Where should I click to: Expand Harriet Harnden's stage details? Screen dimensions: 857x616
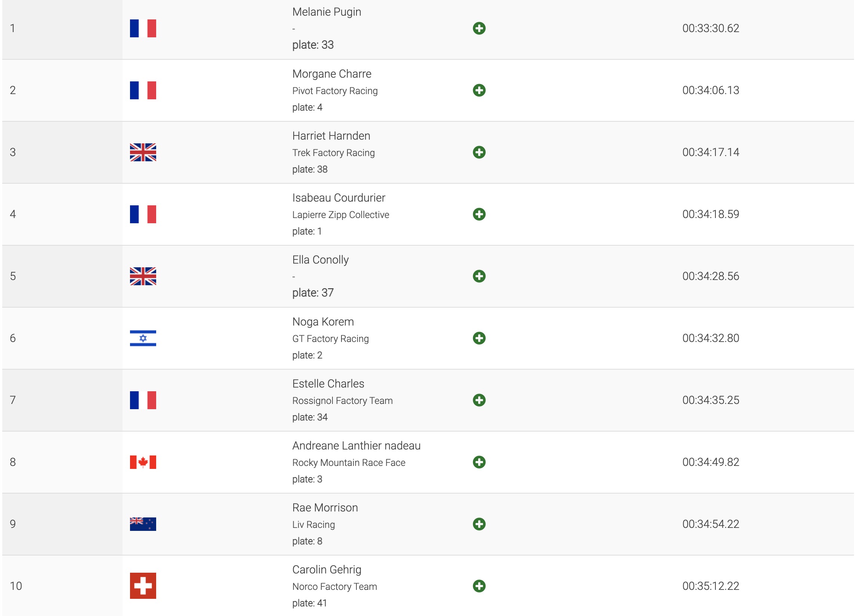(x=479, y=152)
